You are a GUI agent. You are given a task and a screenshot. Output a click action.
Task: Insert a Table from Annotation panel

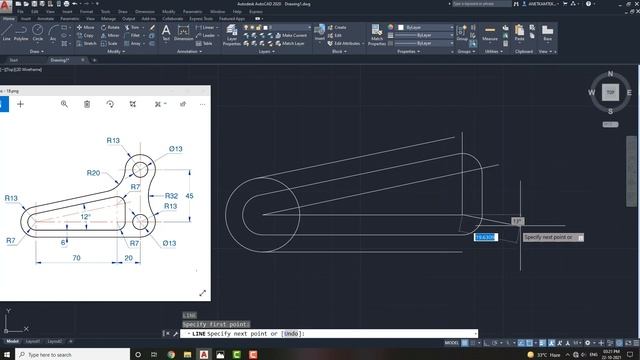pyautogui.click(x=204, y=43)
